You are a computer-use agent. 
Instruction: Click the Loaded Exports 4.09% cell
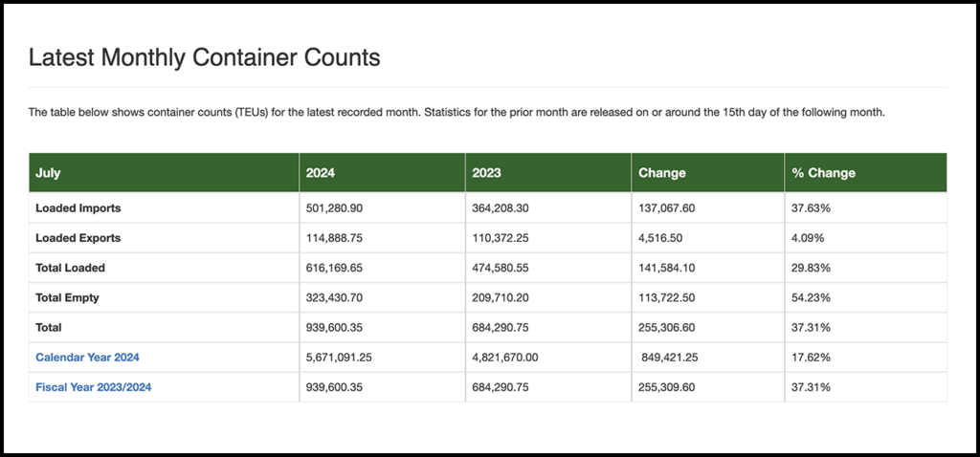pos(807,238)
